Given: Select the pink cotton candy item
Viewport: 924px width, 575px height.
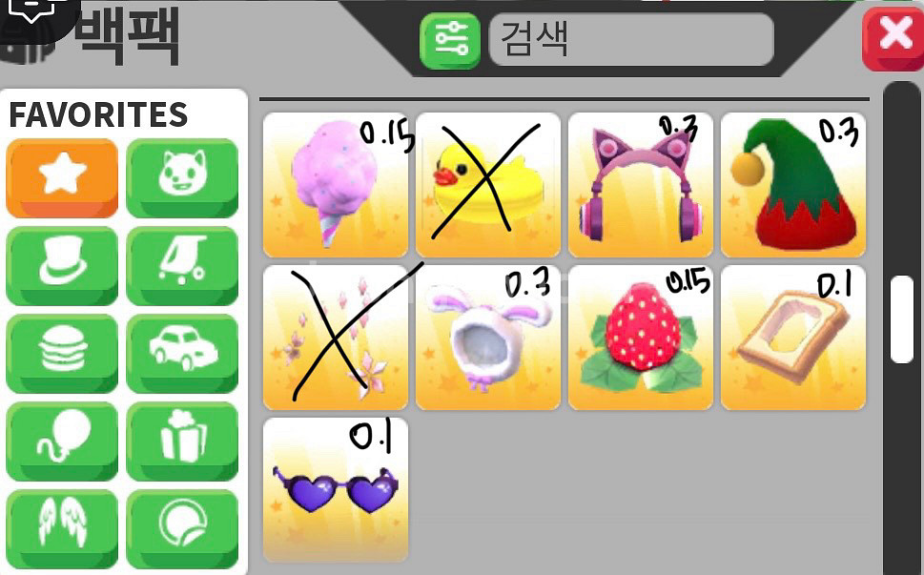Looking at the screenshot, I should point(336,185).
